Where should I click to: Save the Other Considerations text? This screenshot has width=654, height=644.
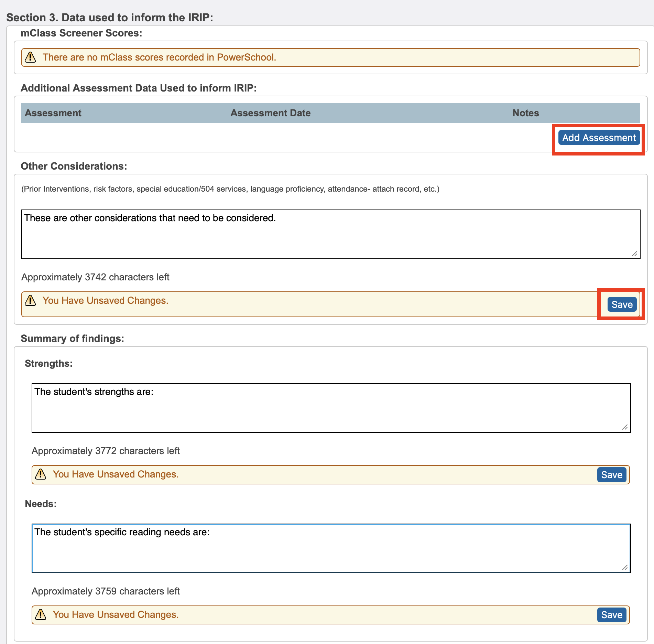(x=621, y=304)
